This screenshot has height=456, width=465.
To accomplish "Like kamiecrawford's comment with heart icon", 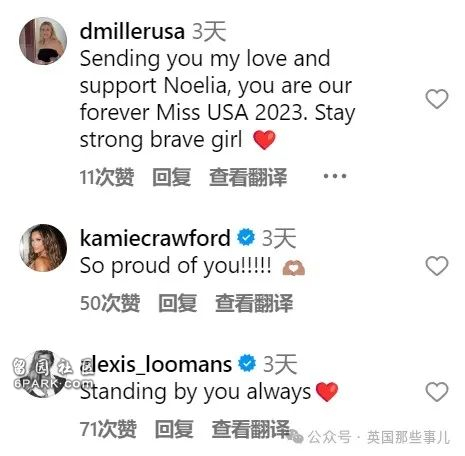I will [437, 266].
